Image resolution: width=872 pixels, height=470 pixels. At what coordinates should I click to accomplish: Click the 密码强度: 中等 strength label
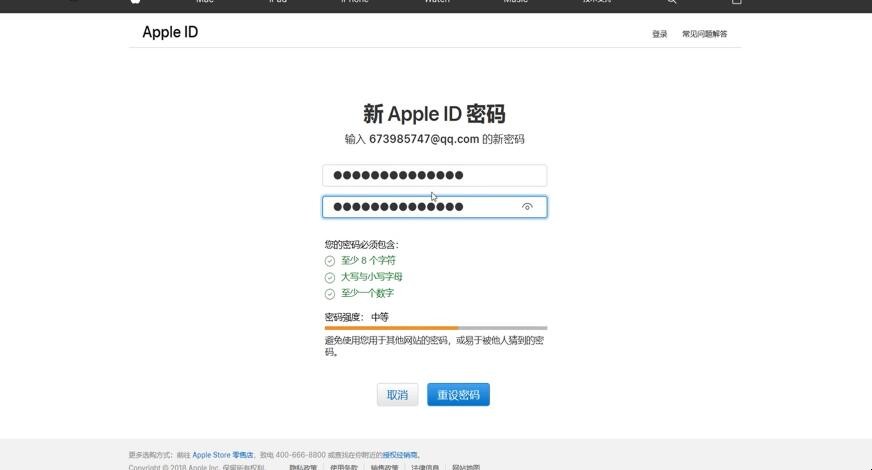(356, 317)
